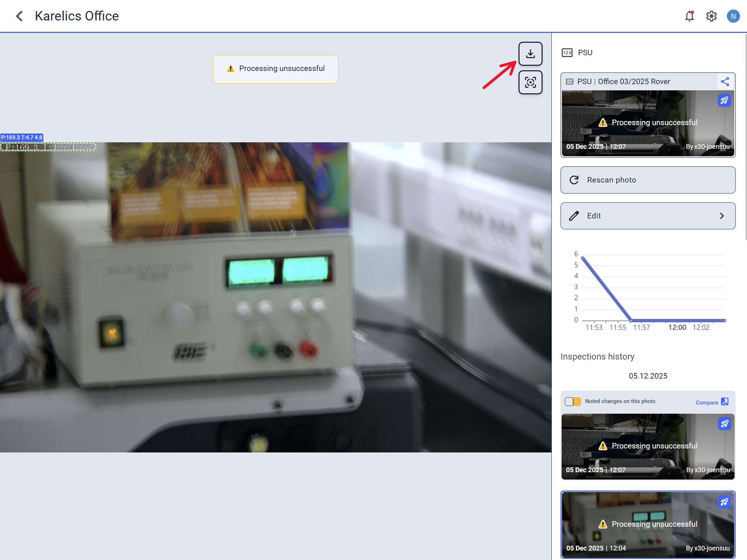
Task: Click the chart data point at 12:02
Action: tap(725, 320)
